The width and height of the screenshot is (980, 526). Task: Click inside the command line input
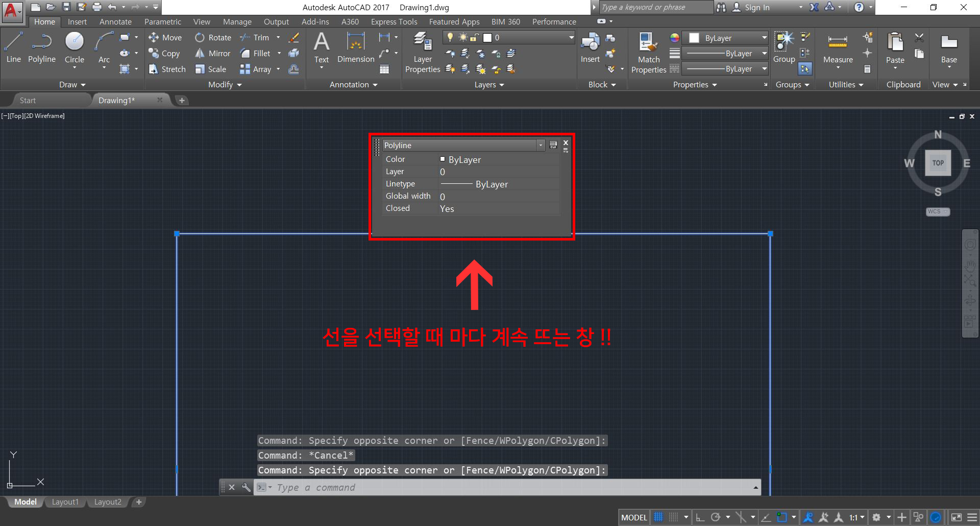tap(408, 487)
